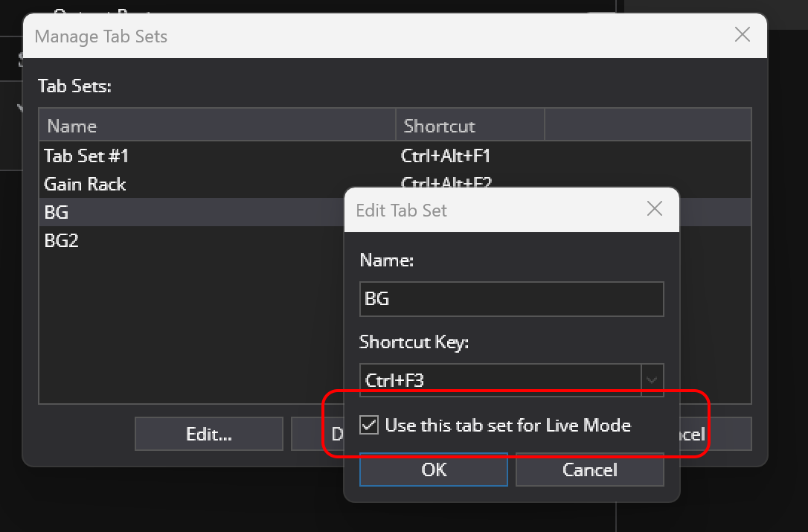Close the Edit Tab Set dialog

(654, 209)
